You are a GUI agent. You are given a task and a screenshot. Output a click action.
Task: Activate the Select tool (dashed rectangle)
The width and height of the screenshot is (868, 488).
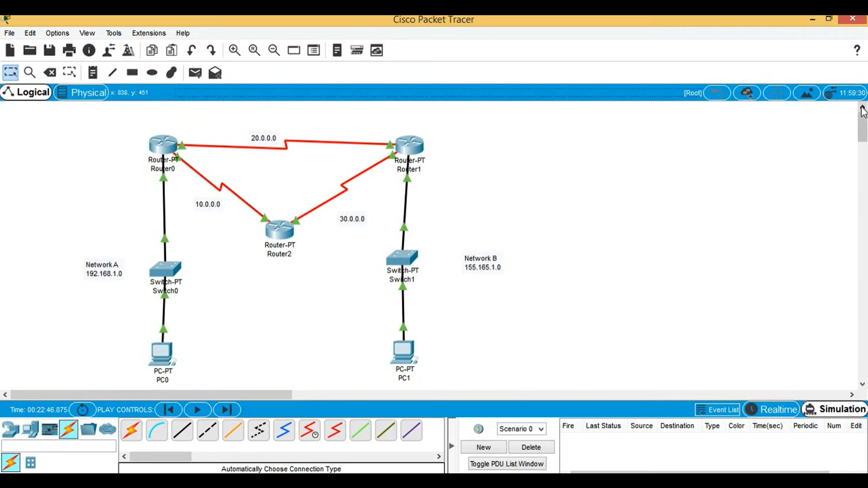point(10,72)
